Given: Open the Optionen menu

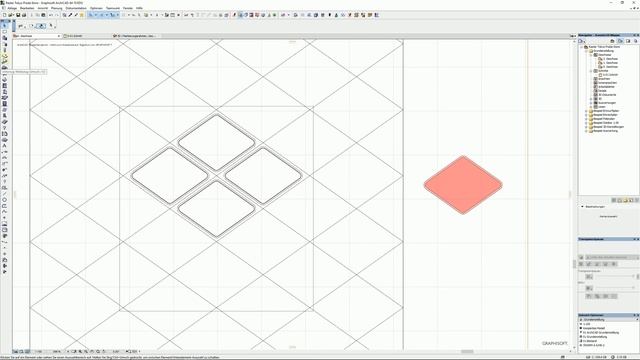Looking at the screenshot, I should click(x=96, y=8).
